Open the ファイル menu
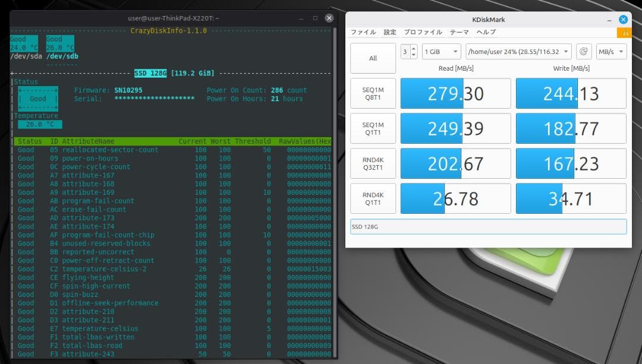 [363, 32]
